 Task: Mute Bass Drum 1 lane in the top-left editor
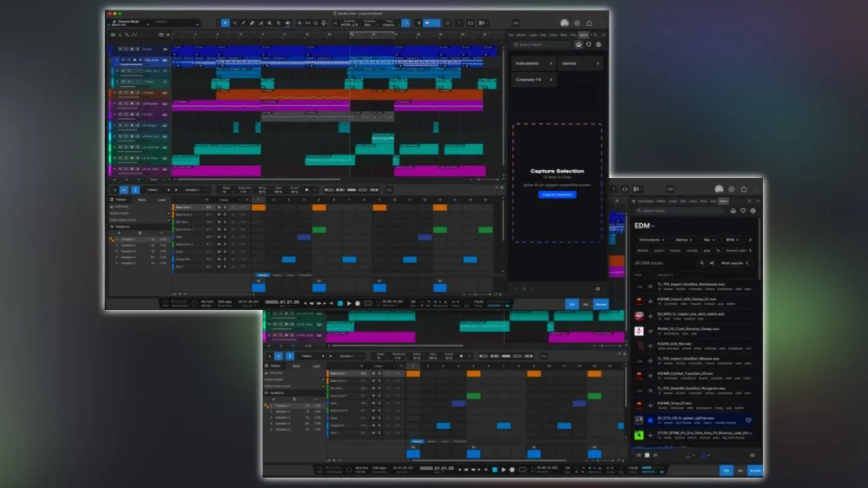219,208
